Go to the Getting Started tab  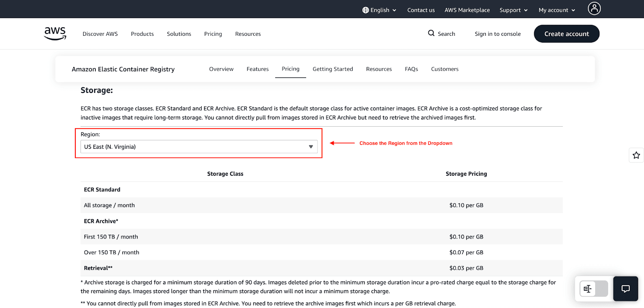pyautogui.click(x=333, y=69)
